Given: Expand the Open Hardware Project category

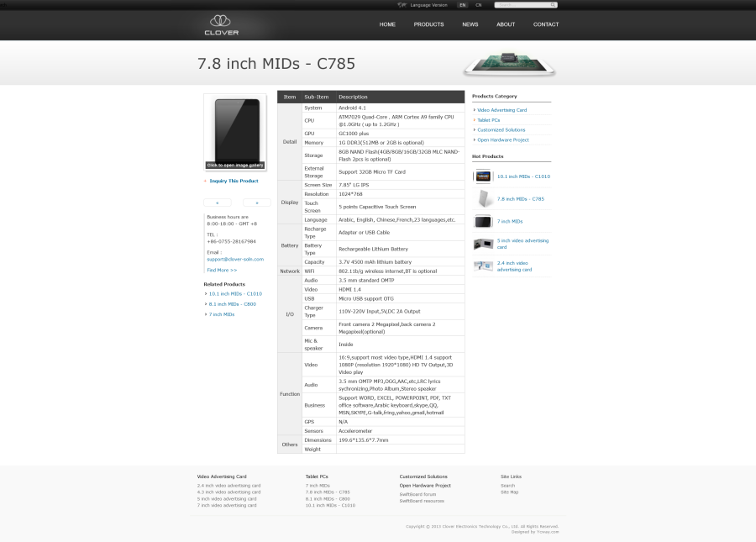Looking at the screenshot, I should point(503,140).
